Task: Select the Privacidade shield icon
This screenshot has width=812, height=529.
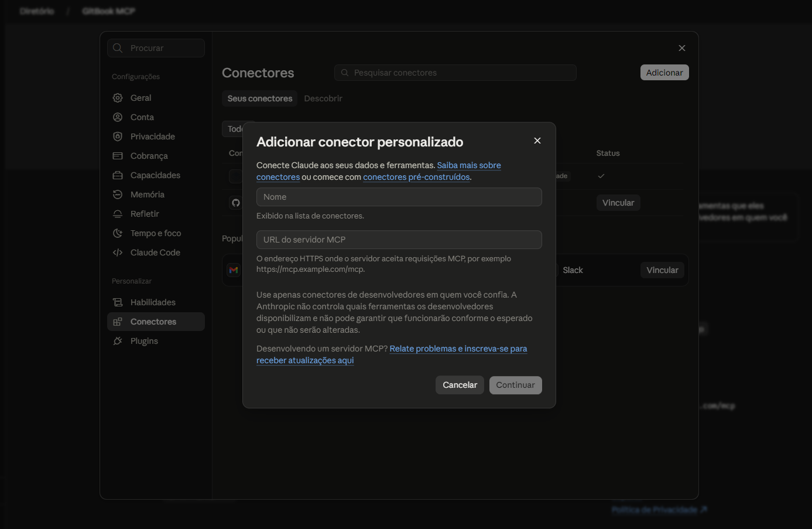Action: click(x=118, y=136)
